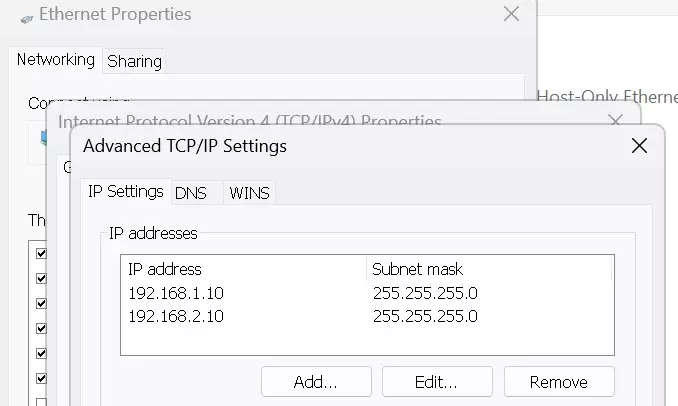
Task: Close the Ethernet Properties window
Action: [511, 14]
